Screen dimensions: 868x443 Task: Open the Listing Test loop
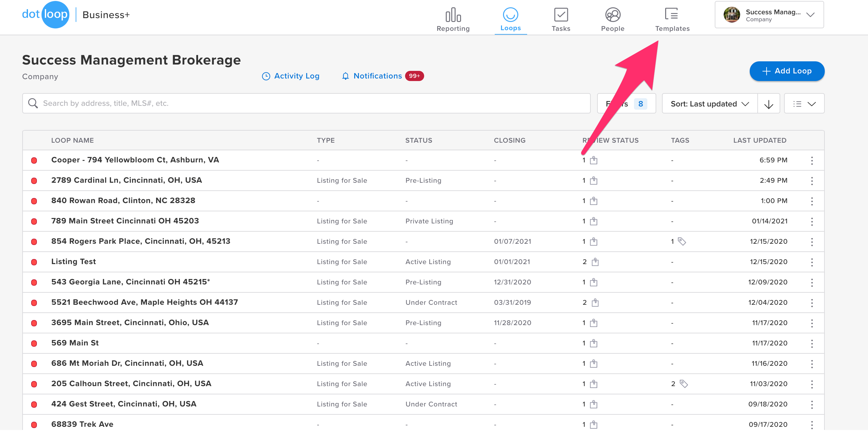[x=73, y=262]
